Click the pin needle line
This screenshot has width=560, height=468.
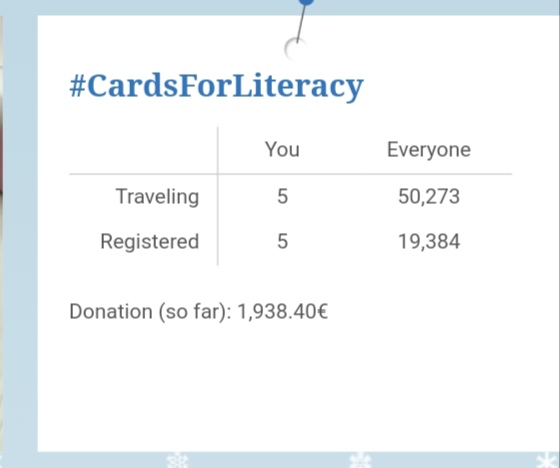pyautogui.click(x=301, y=24)
